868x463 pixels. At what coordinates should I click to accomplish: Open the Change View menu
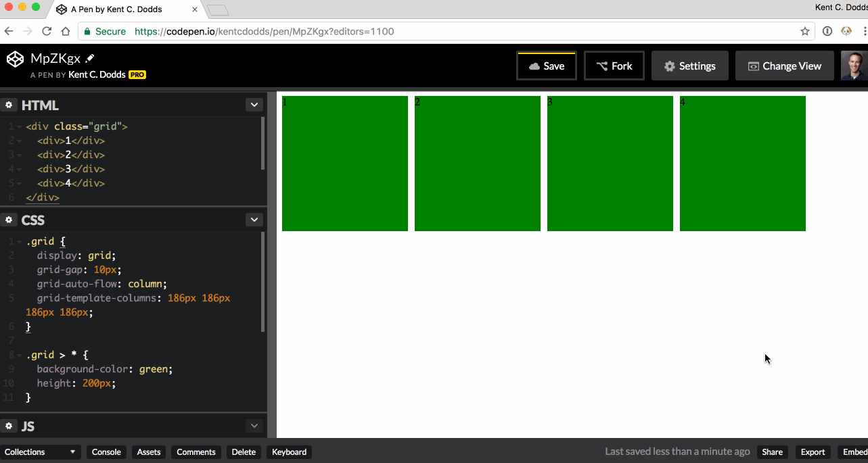(x=784, y=66)
